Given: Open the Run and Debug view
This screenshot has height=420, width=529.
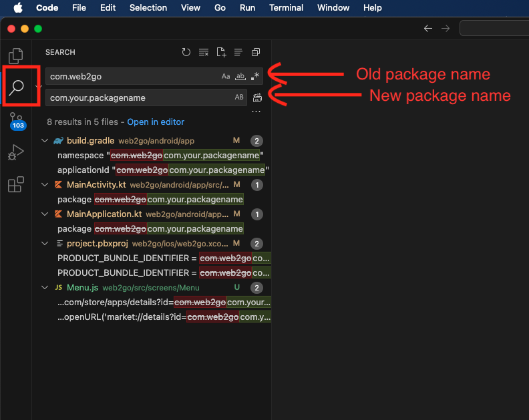Looking at the screenshot, I should tap(16, 153).
